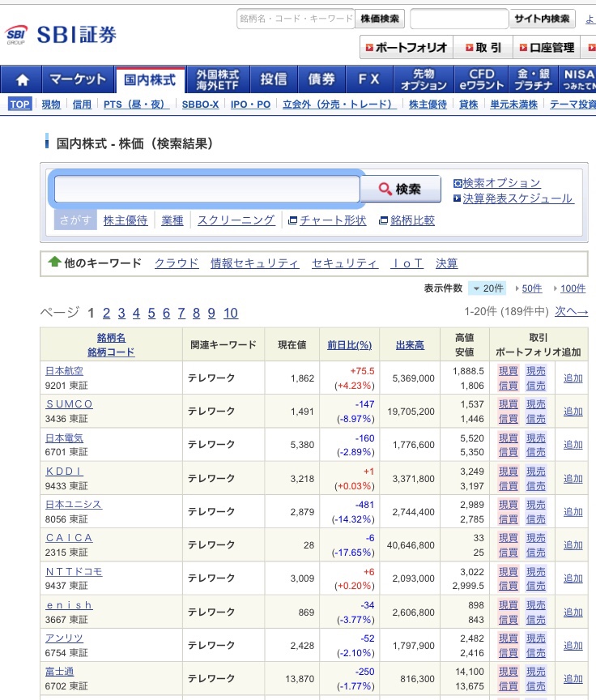Click 信買 for 日本ユニシス
596x700 pixels.
click(508, 519)
